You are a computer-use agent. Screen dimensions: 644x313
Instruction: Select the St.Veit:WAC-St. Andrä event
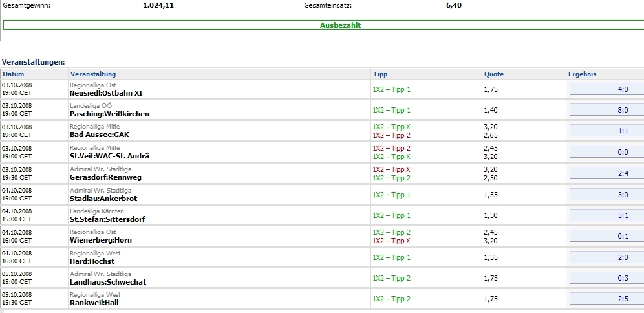[x=110, y=156]
